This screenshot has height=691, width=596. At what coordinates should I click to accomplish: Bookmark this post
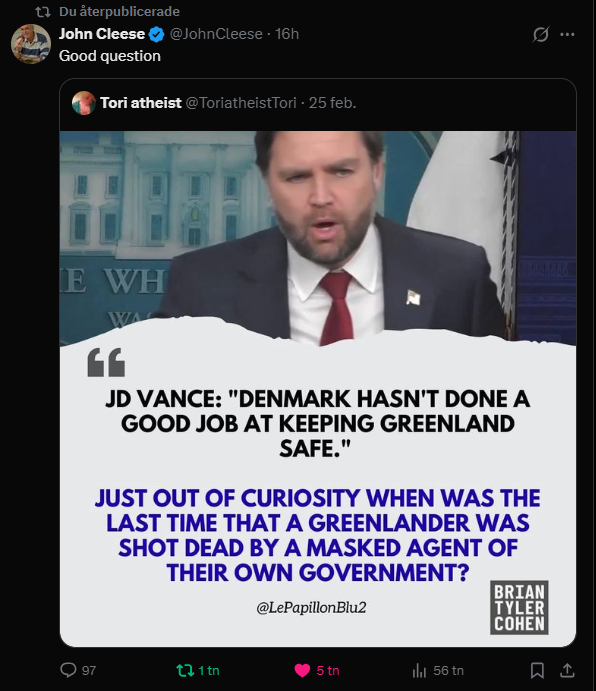(537, 670)
